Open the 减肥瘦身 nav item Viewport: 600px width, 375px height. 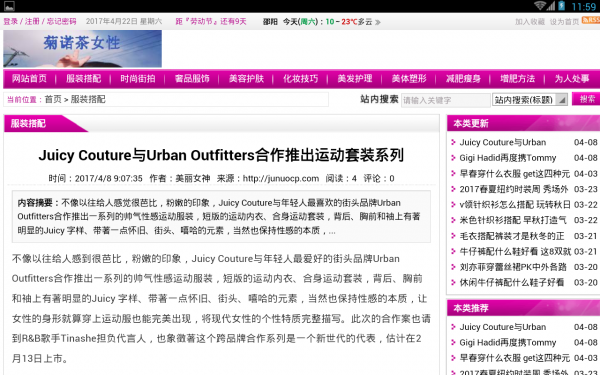(463, 79)
